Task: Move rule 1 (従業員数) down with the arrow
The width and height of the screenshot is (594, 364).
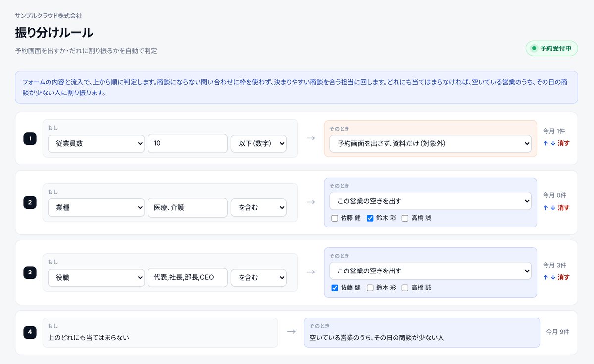Action: pyautogui.click(x=552, y=143)
